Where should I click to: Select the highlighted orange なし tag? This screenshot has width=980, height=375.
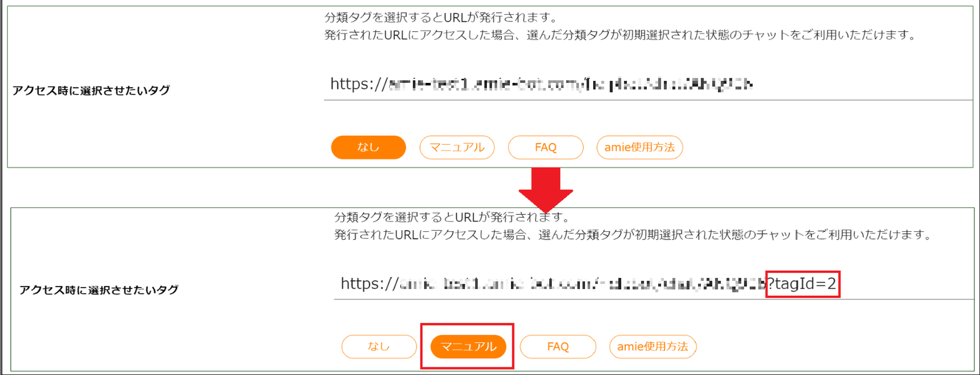click(x=368, y=147)
